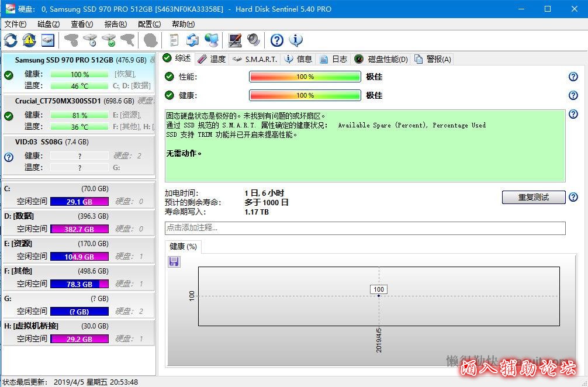The width and height of the screenshot is (588, 387).
Task: Click the report document toolbar icon
Action: [x=174, y=40]
